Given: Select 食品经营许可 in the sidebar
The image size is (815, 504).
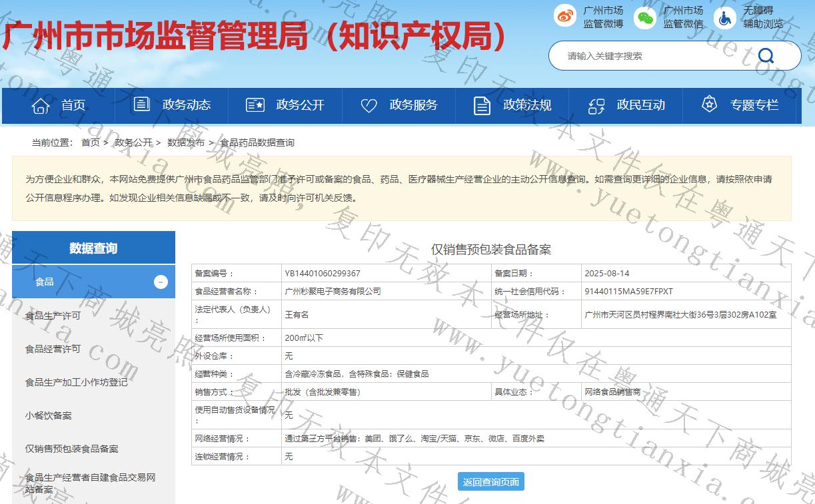Looking at the screenshot, I should [53, 349].
